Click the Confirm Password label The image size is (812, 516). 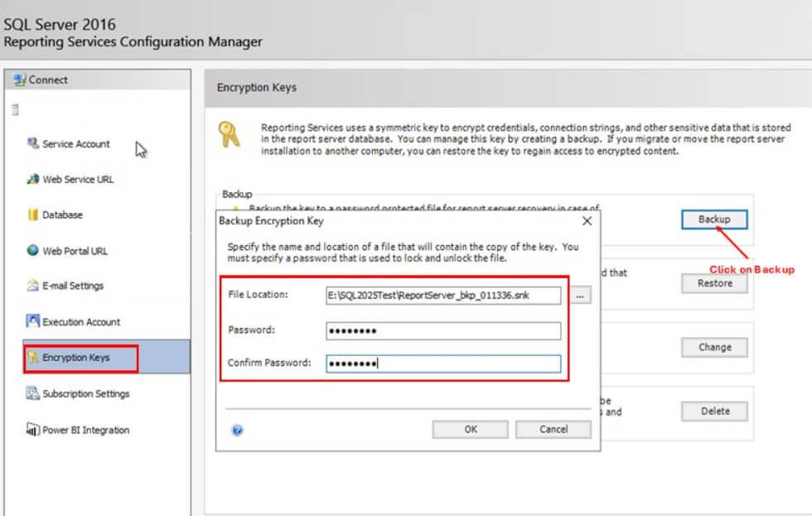(x=269, y=363)
